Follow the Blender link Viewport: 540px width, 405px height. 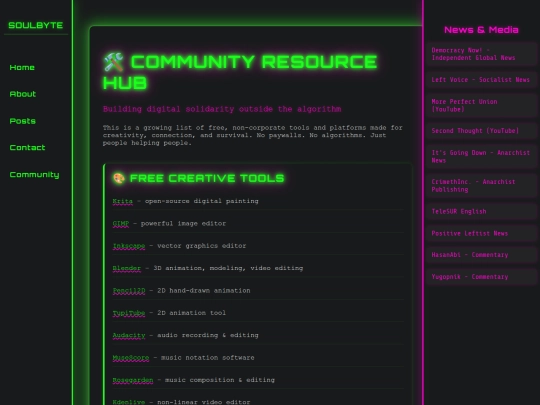tap(127, 268)
